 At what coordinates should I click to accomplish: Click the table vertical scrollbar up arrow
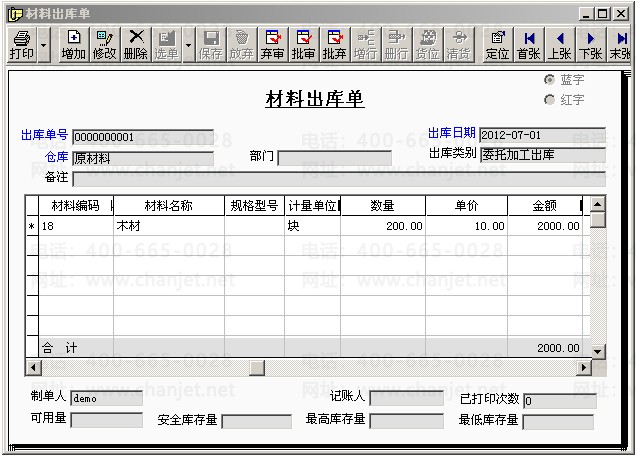pyautogui.click(x=598, y=204)
